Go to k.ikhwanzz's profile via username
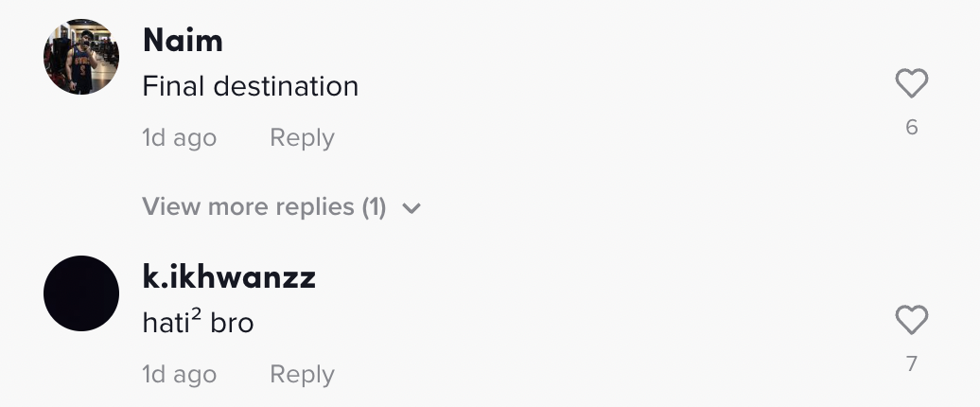Image resolution: width=980 pixels, height=407 pixels. tap(228, 277)
